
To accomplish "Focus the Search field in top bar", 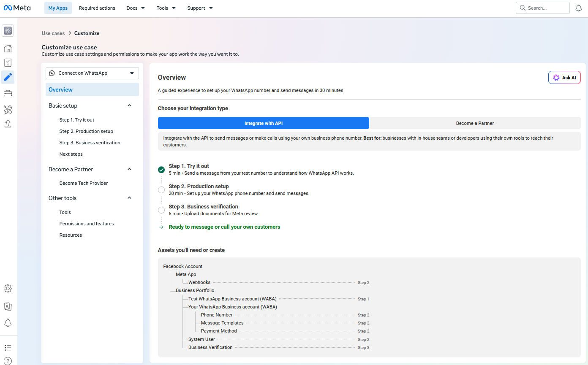I will [543, 8].
